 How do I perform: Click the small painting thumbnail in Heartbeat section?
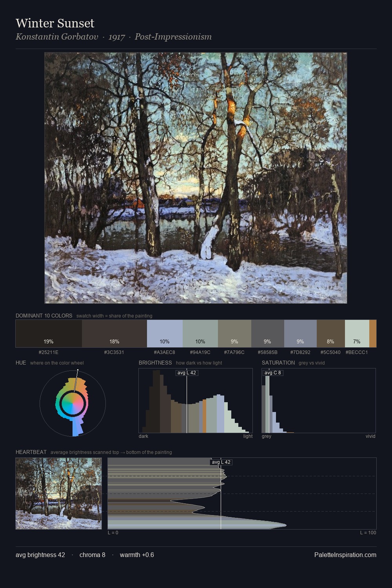[x=58, y=494]
